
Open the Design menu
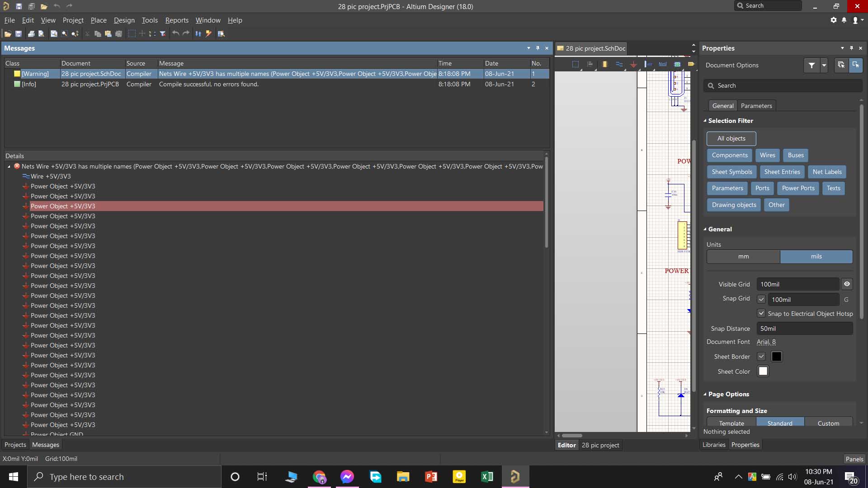click(x=124, y=20)
